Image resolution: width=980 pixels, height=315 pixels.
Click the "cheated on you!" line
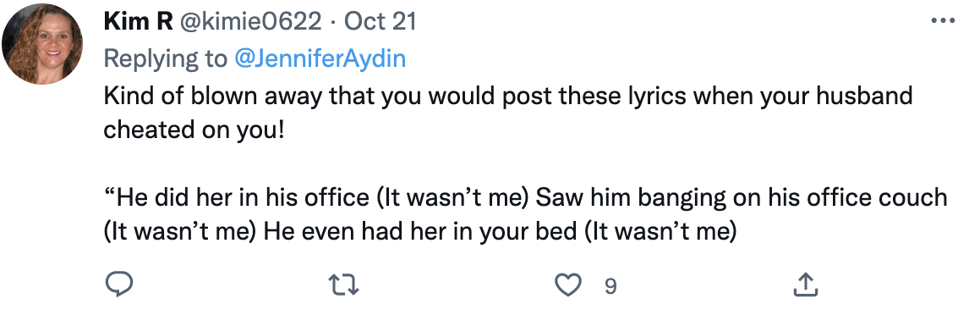194,130
